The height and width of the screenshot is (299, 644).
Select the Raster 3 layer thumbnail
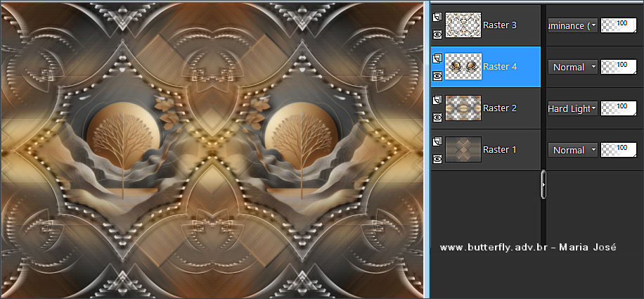click(463, 25)
